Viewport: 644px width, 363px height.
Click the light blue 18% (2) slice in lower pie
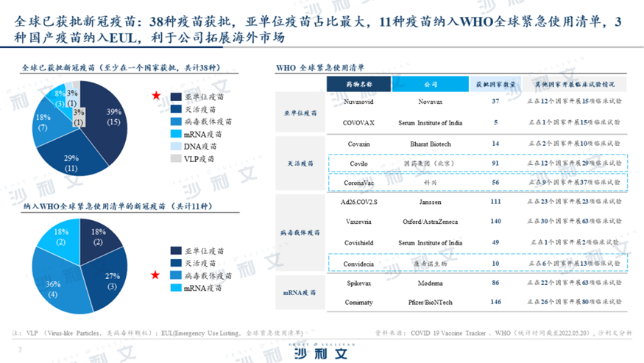pos(63,238)
